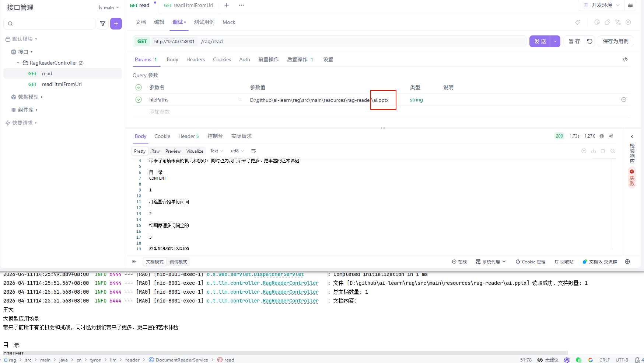
Task: Open the Mock tab
Action: [229, 22]
